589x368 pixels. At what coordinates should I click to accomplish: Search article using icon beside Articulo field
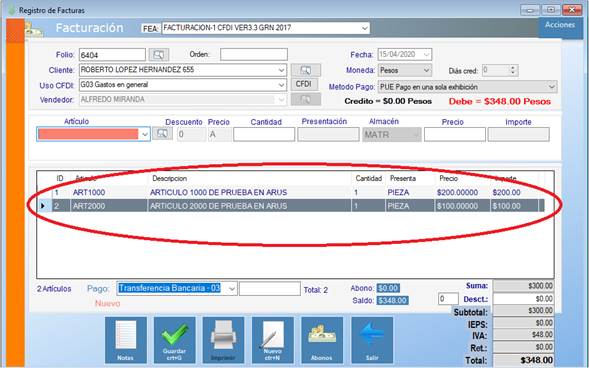pos(162,133)
